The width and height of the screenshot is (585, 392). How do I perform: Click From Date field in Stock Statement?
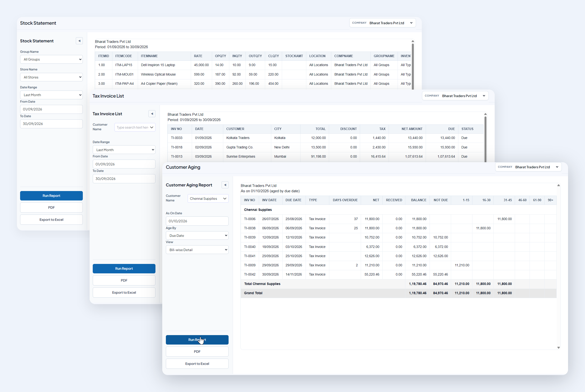[51, 109]
